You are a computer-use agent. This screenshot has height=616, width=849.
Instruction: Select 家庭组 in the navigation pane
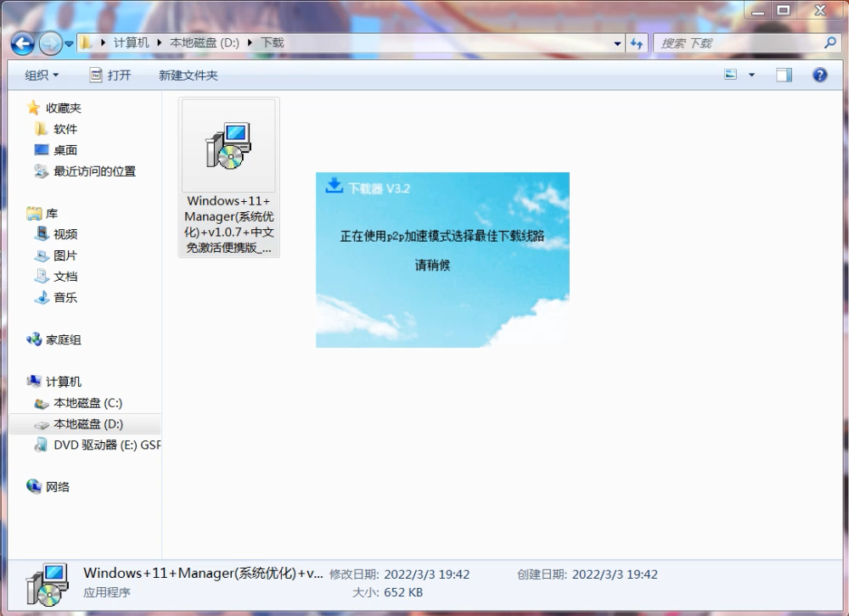64,340
